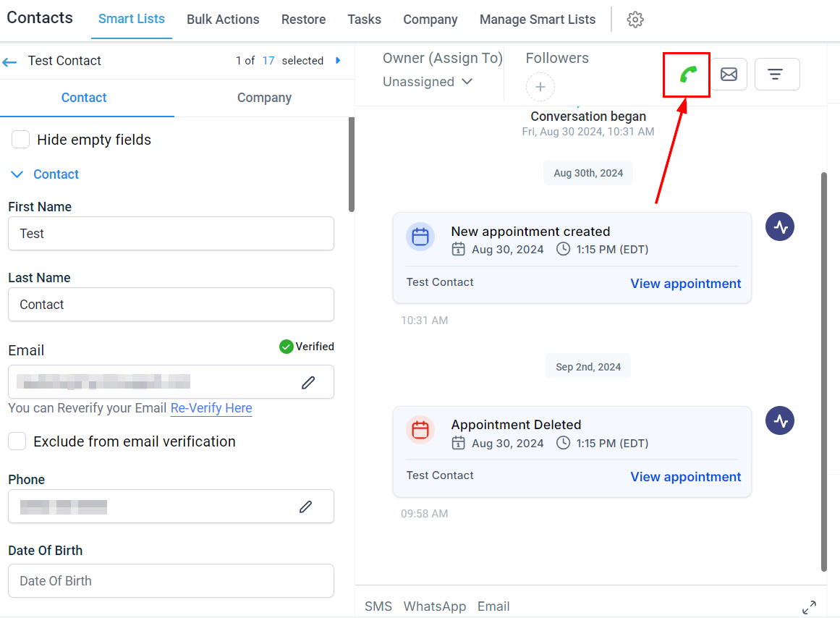840x618 pixels.
Task: Click View appointment under Appointment Deleted
Action: point(686,476)
